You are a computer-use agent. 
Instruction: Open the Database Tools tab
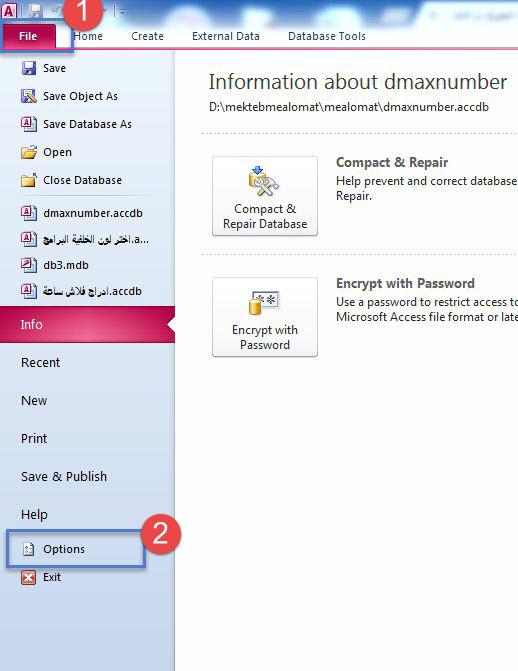pos(327,36)
